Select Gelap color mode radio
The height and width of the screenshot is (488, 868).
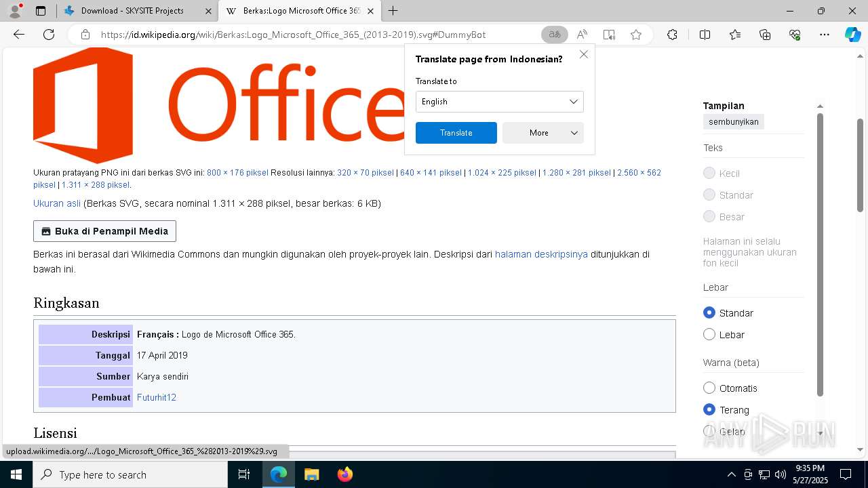[709, 431]
